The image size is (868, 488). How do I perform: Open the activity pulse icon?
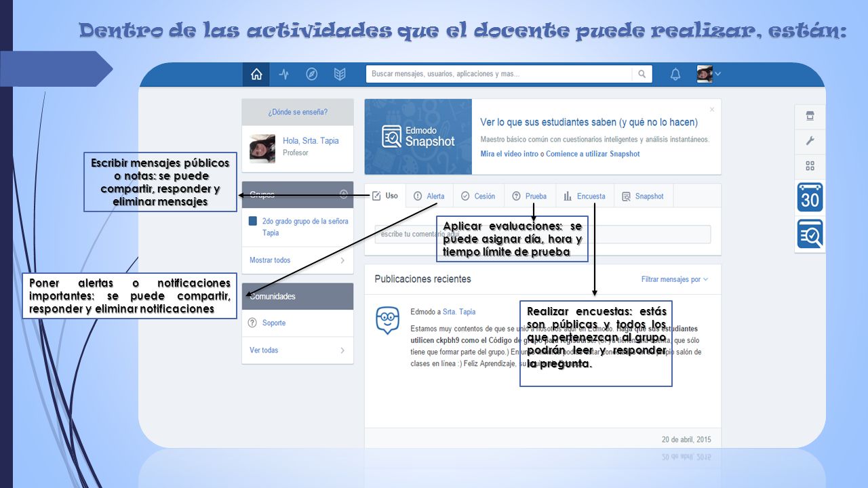284,75
